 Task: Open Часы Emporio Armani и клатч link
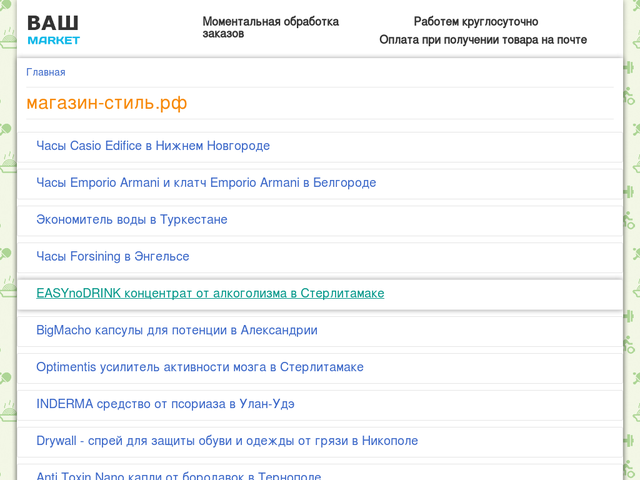coord(206,182)
